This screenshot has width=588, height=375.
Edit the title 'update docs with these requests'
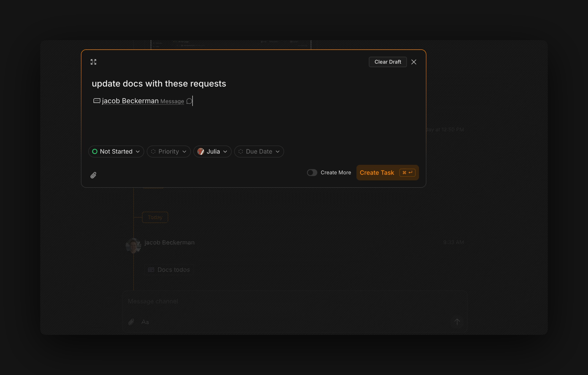[159, 84]
